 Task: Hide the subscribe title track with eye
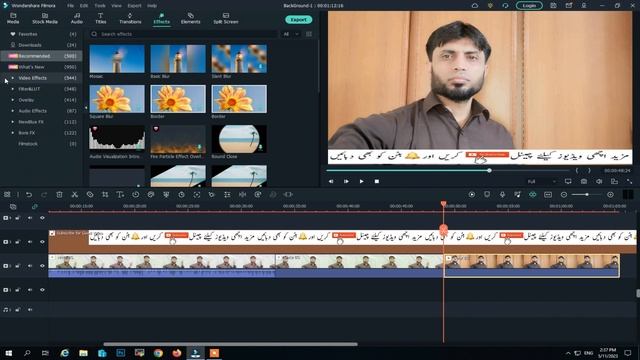tap(42, 242)
